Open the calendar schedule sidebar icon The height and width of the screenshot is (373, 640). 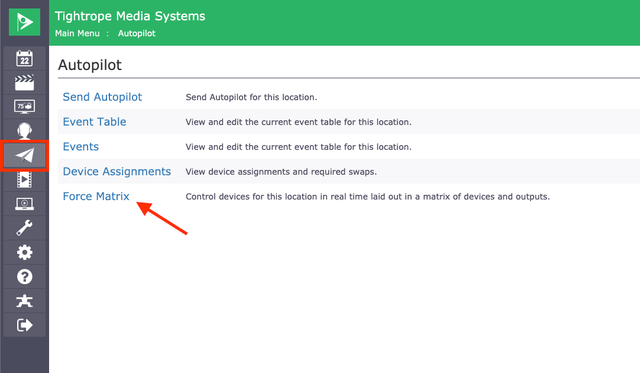point(24,58)
